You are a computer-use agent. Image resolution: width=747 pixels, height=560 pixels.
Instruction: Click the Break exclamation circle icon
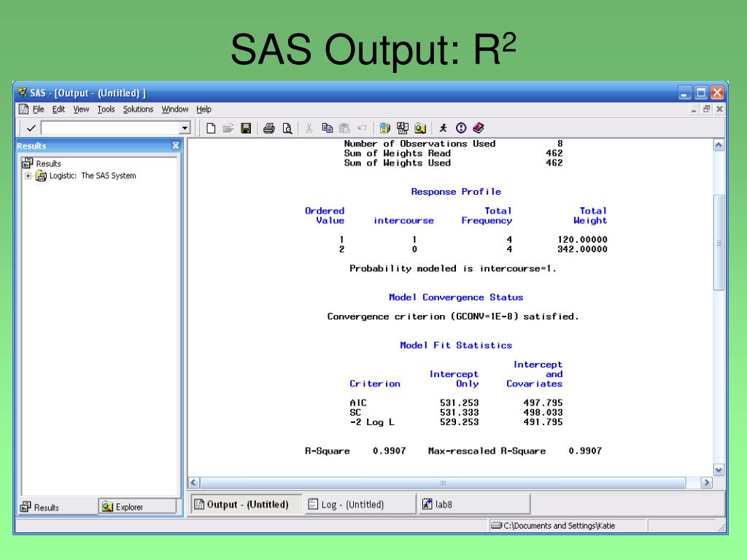[x=461, y=128]
